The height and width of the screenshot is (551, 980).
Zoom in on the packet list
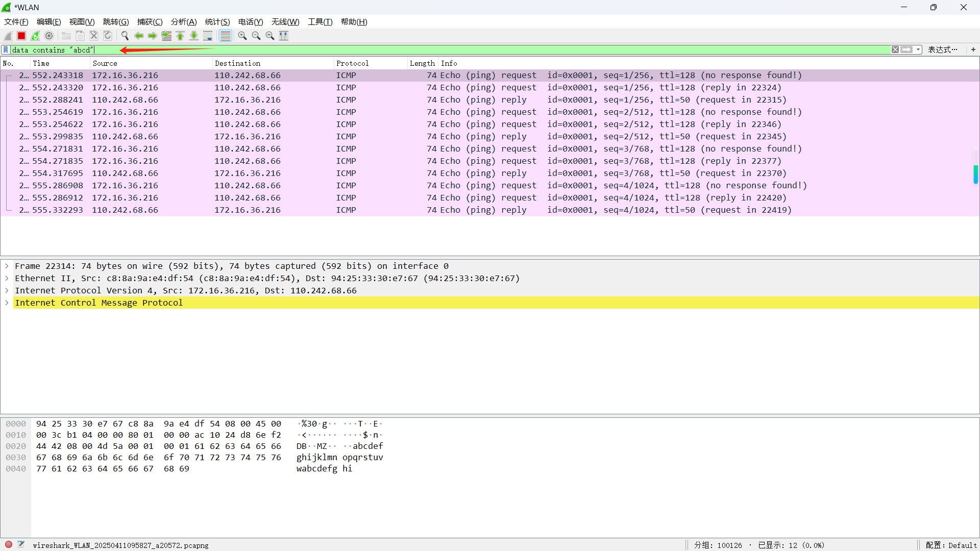click(x=242, y=36)
